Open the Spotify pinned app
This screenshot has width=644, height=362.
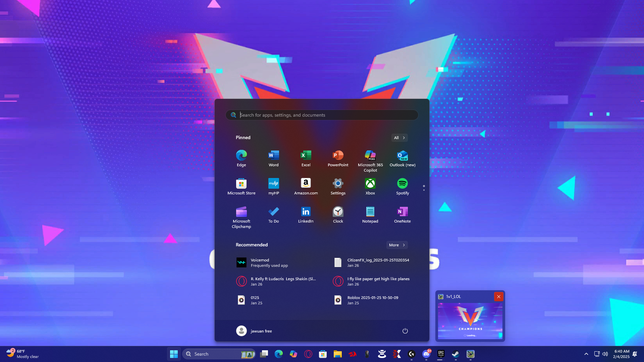pyautogui.click(x=402, y=186)
